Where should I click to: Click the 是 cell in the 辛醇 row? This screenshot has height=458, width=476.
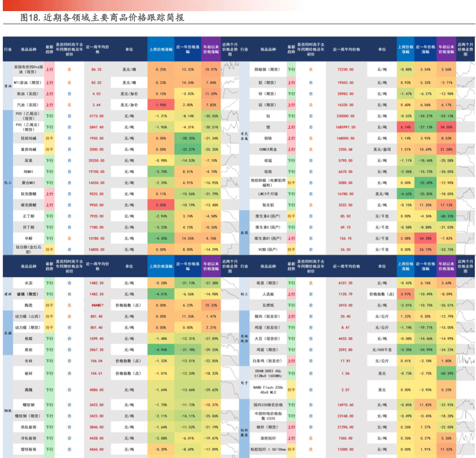[x=69, y=238]
